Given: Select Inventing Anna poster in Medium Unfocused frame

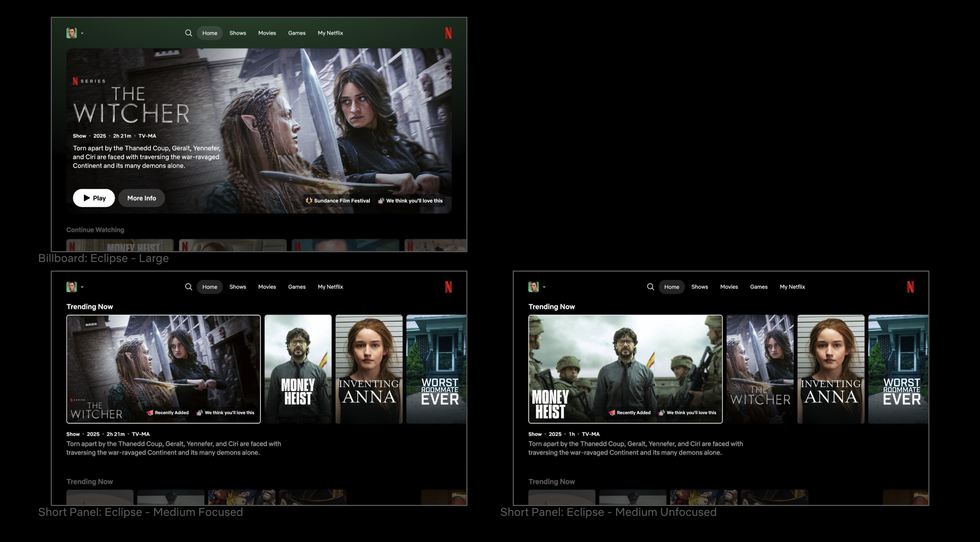Looking at the screenshot, I should 831,369.
